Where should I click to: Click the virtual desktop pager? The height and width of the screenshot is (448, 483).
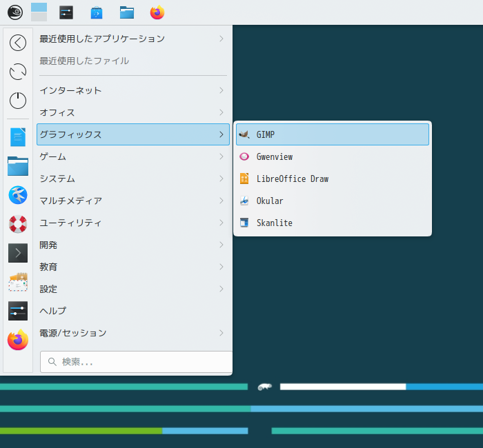click(39, 12)
